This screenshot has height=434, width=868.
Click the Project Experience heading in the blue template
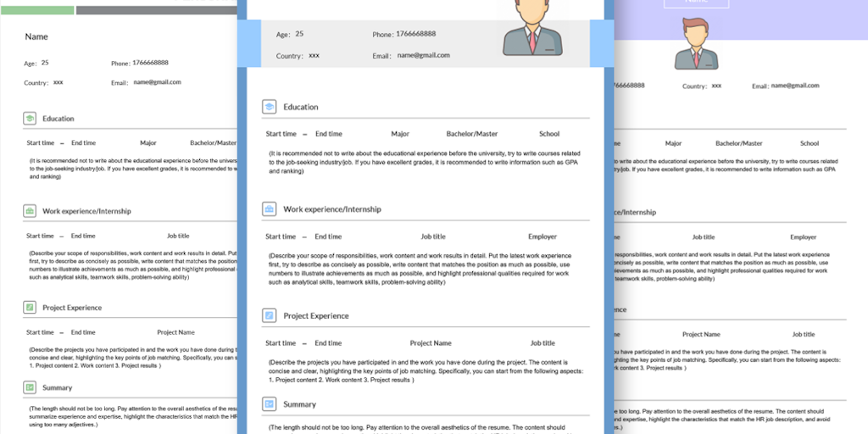click(316, 315)
